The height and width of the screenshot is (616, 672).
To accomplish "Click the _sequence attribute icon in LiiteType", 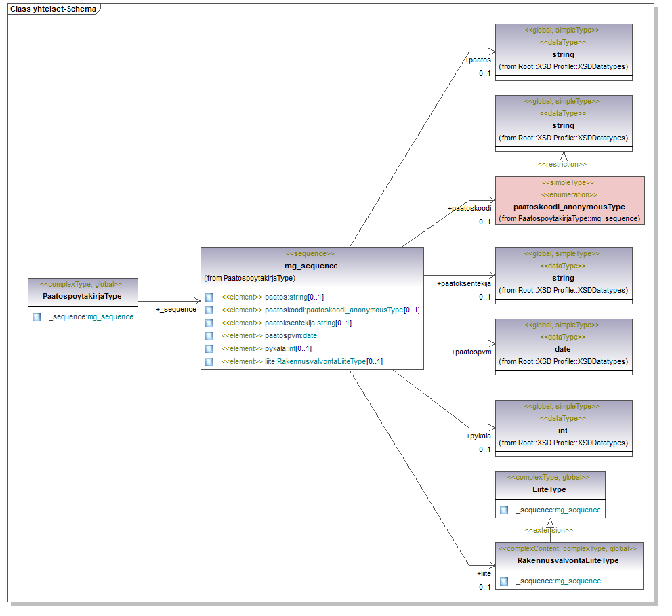I will [504, 510].
